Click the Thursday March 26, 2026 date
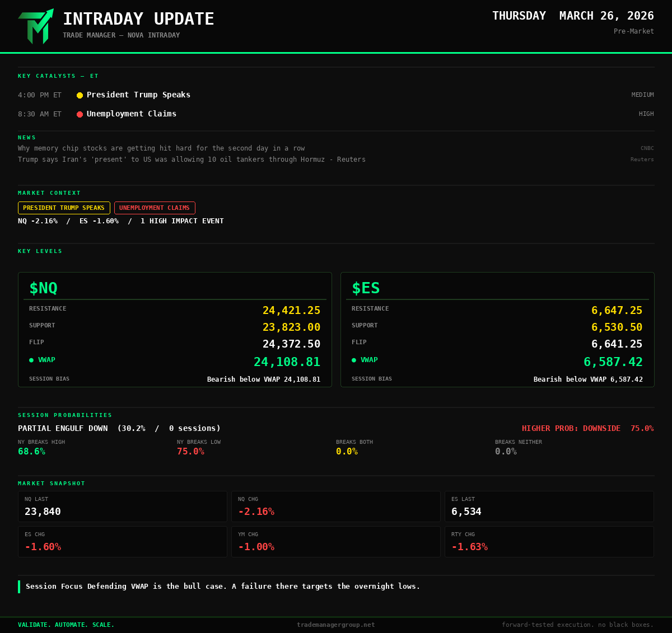 click(573, 16)
